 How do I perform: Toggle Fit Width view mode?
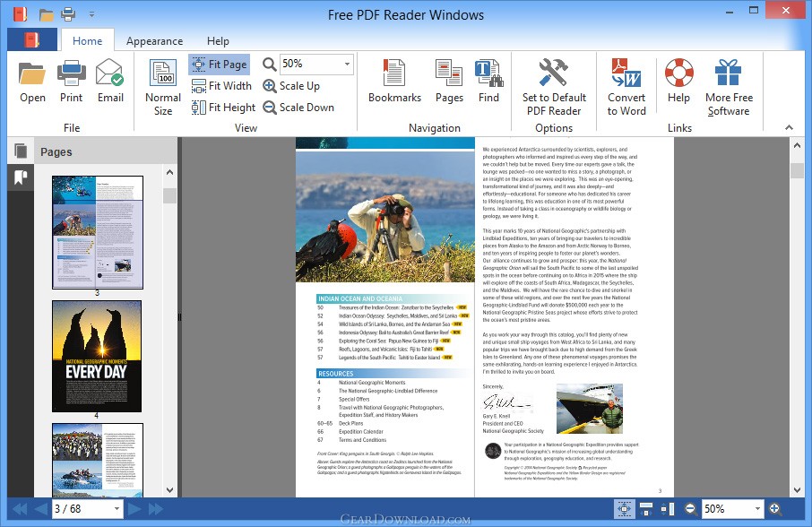tap(221, 86)
